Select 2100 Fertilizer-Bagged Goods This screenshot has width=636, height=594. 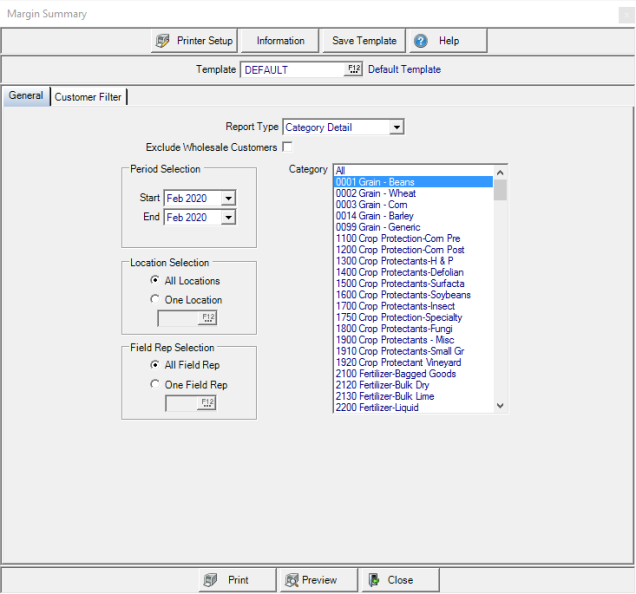[x=413, y=374]
